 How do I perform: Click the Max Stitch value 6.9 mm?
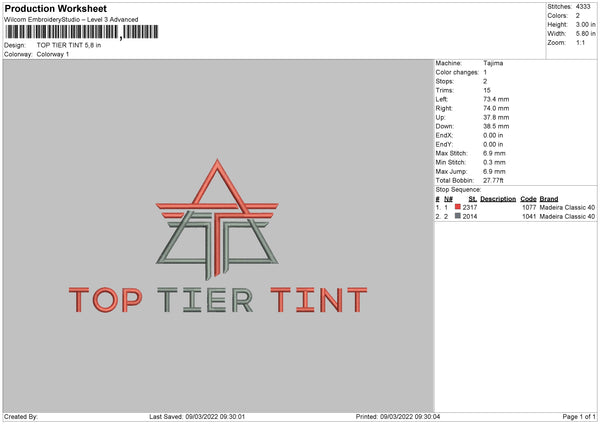tap(494, 153)
